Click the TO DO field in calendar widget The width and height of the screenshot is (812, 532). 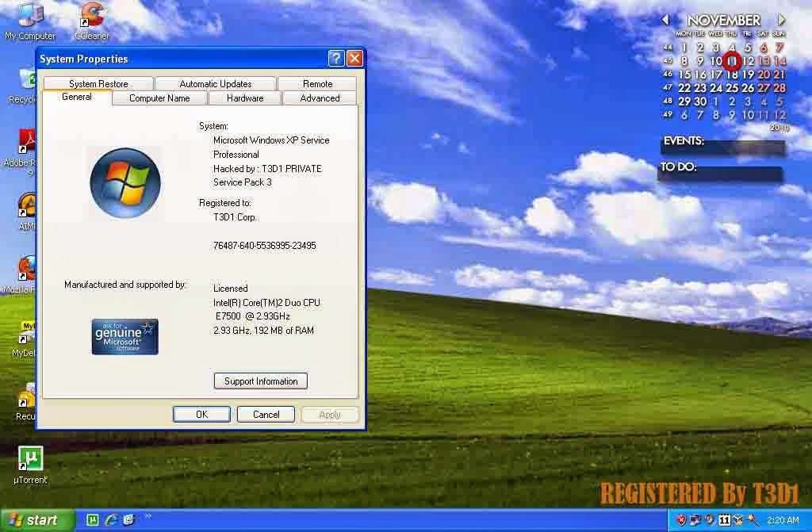tap(720, 174)
